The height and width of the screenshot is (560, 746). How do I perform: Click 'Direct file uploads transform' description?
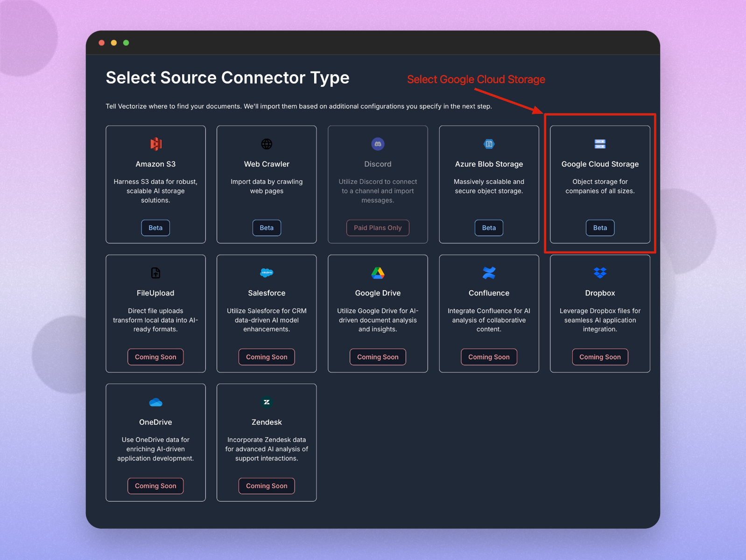pyautogui.click(x=155, y=320)
